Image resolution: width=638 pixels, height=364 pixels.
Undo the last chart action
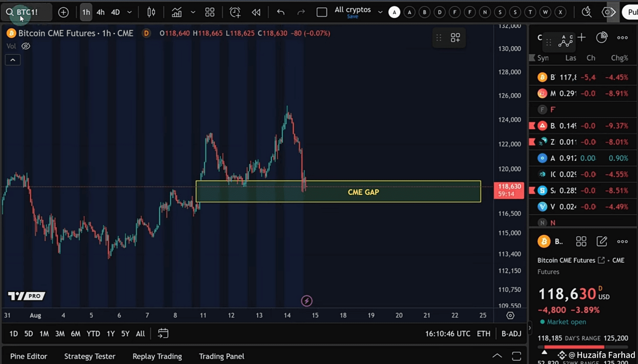pos(281,13)
